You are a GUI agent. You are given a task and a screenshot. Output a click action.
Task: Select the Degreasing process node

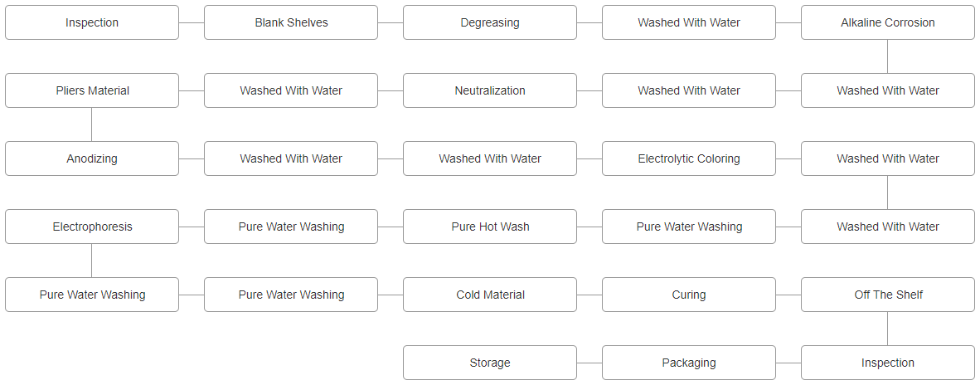490,22
